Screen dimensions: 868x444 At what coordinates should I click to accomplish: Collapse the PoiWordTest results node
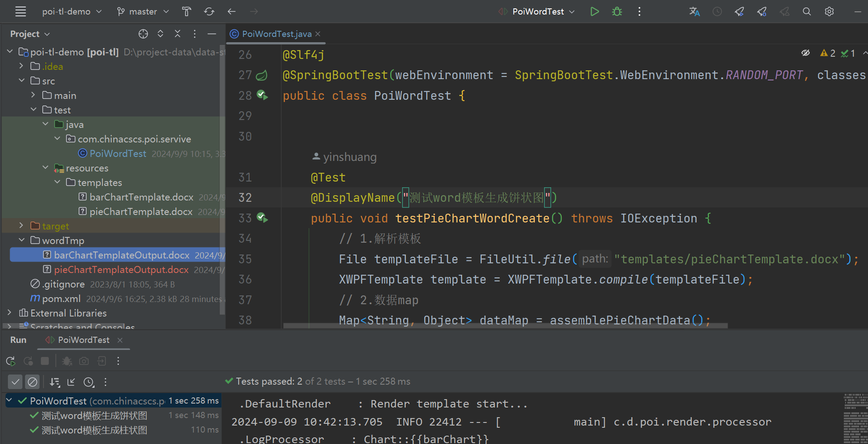tap(9, 400)
